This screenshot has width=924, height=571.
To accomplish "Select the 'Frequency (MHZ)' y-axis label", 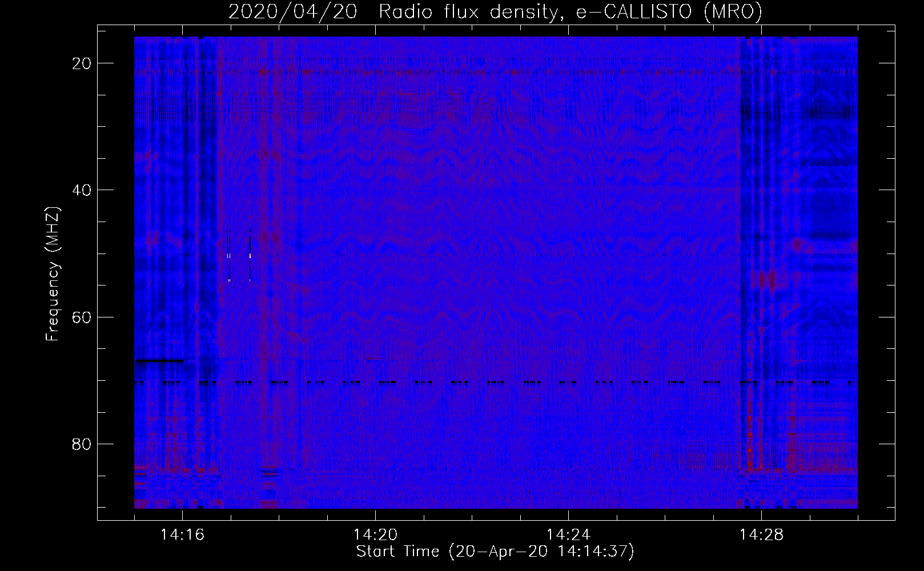I will [53, 274].
